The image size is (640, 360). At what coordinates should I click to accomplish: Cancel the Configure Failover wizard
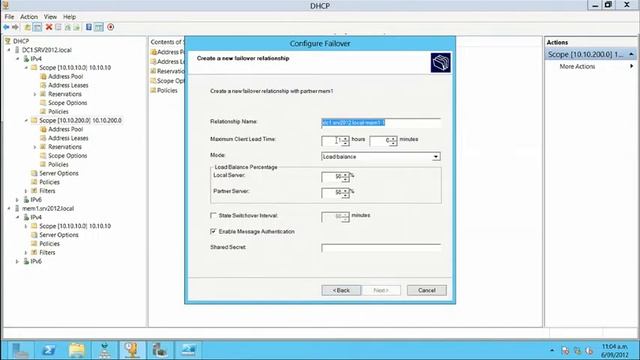click(x=427, y=290)
